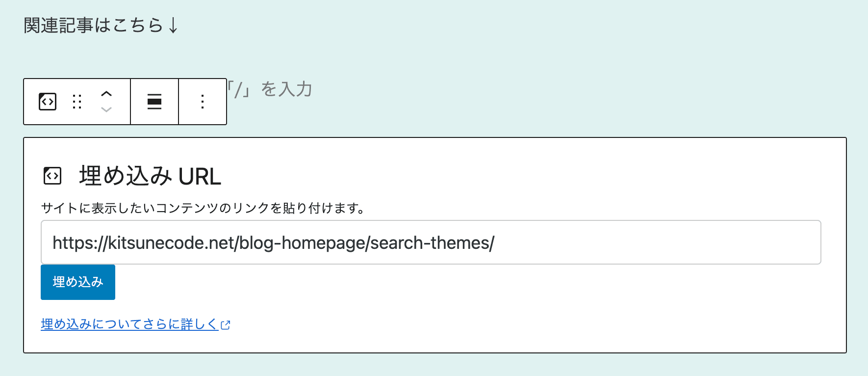Click inside the URL input field
Screen dimensions: 868x376
431,242
